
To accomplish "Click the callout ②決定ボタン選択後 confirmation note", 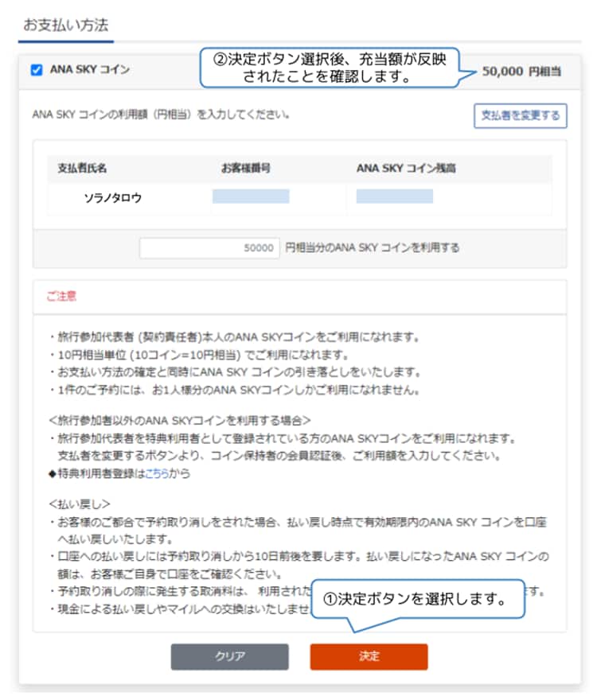I will click(x=329, y=68).
